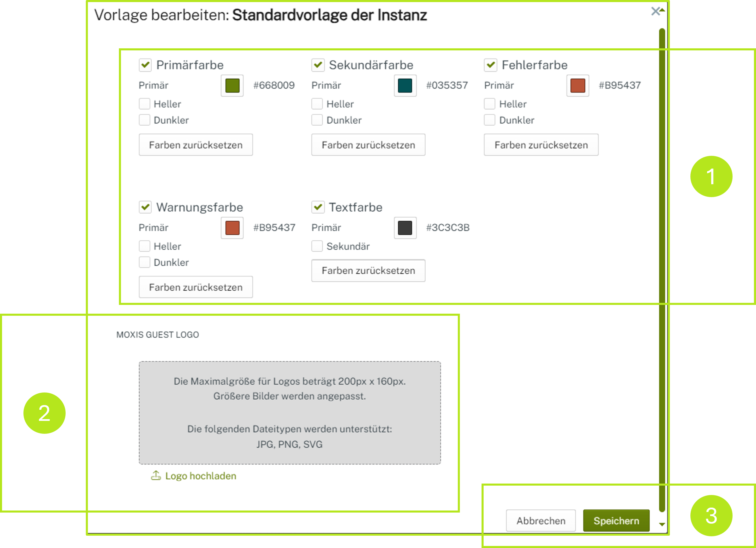Disable the Primärfarbe checkbox
The image size is (756, 548).
coord(145,65)
